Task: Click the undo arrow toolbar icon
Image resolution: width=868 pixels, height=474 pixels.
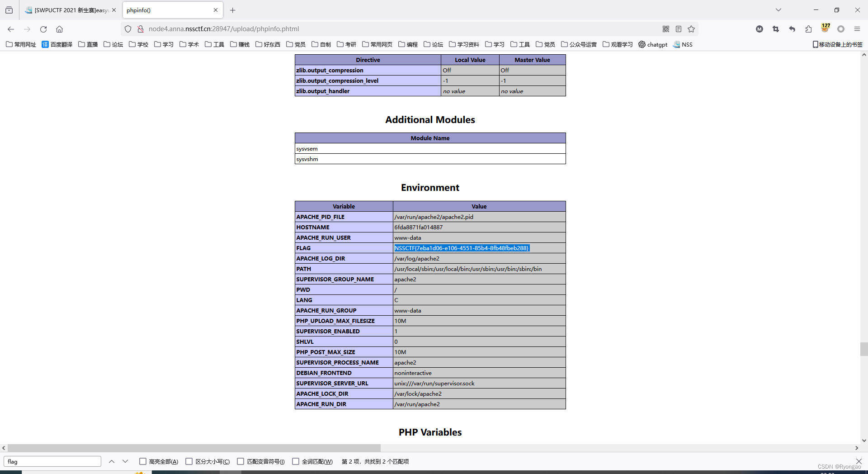Action: click(x=792, y=29)
